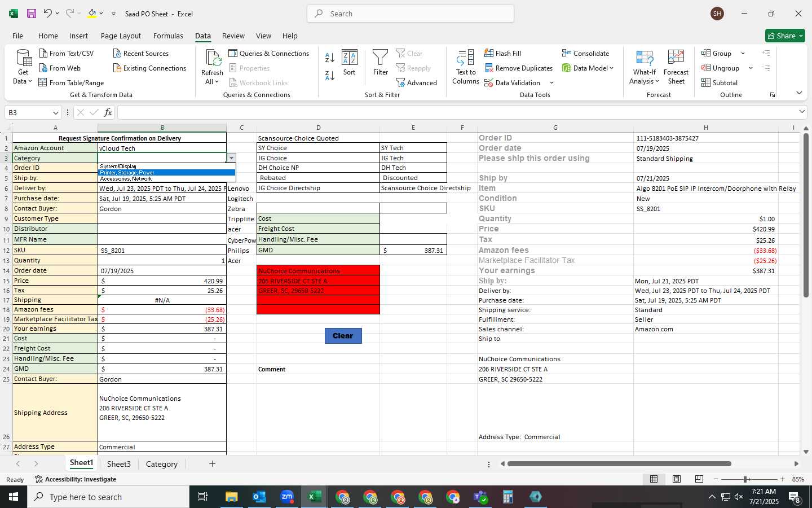Open Outline dialog launcher
The height and width of the screenshot is (508, 812).
coord(773,95)
